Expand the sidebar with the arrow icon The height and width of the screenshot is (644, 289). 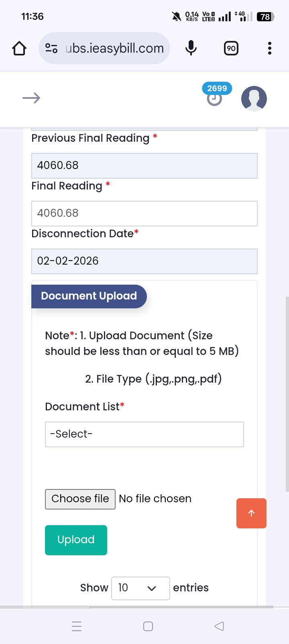31,98
